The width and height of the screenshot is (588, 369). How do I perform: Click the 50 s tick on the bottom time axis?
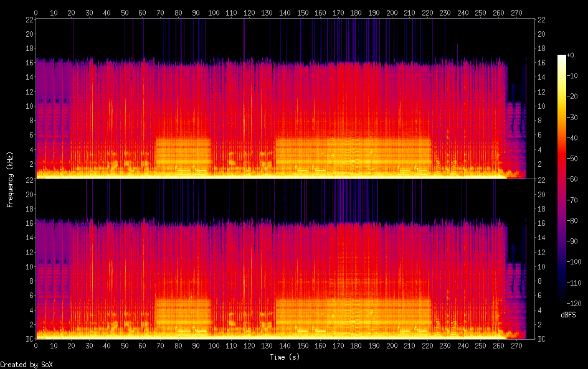125,345
